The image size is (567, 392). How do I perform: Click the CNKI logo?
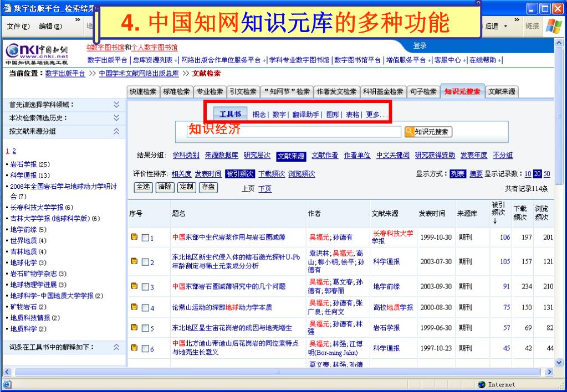coord(37,54)
